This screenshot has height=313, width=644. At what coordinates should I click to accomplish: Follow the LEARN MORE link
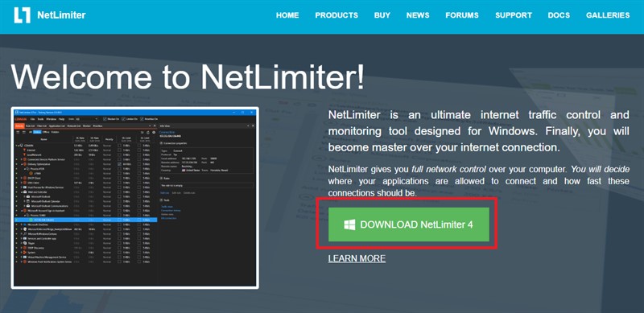pos(357,258)
